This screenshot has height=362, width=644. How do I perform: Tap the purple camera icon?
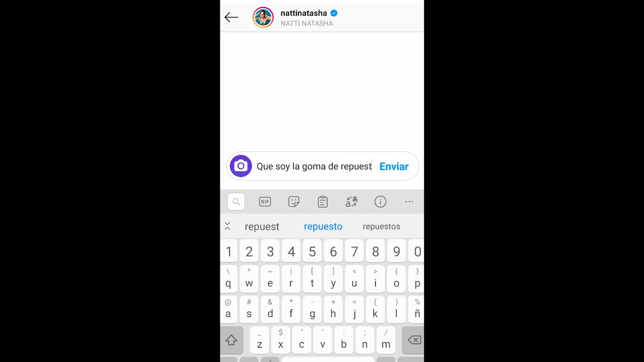(241, 166)
